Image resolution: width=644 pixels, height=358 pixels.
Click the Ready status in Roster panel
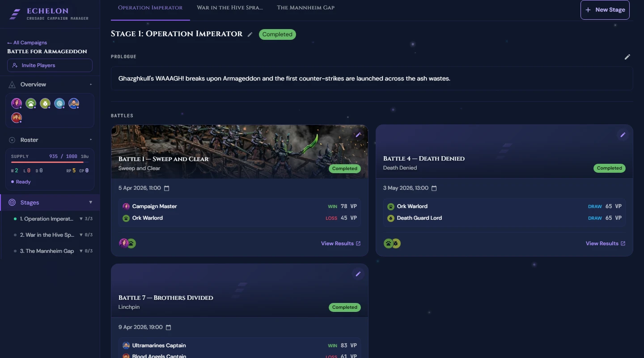pyautogui.click(x=21, y=182)
